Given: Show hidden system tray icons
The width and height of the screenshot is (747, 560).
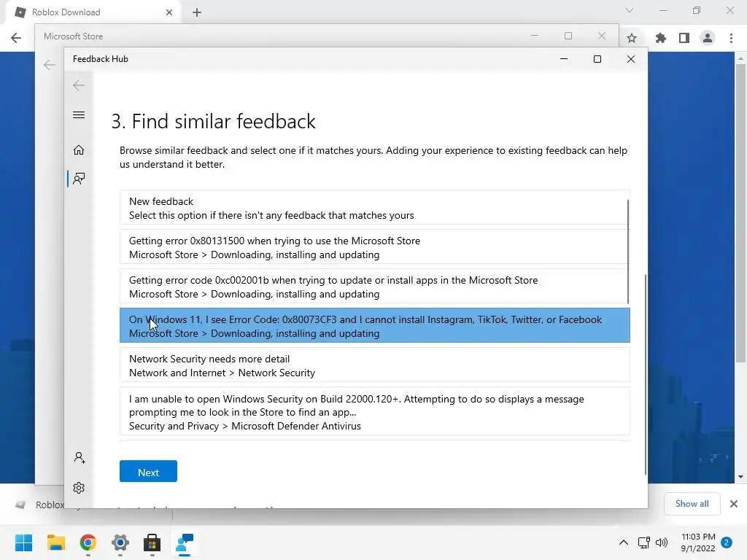Looking at the screenshot, I should point(623,542).
